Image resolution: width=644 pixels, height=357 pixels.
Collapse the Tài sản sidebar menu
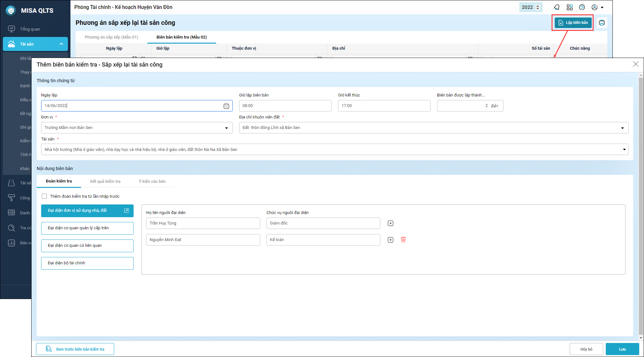pyautogui.click(x=61, y=44)
